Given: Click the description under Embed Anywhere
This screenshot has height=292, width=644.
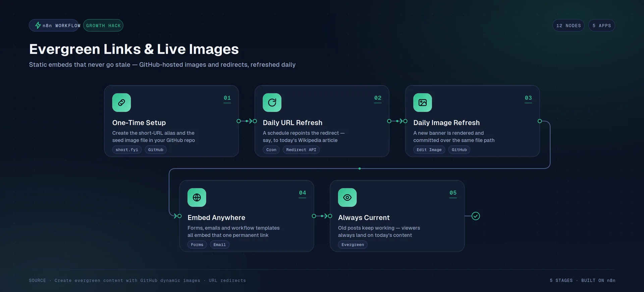Looking at the screenshot, I should click(x=233, y=232).
